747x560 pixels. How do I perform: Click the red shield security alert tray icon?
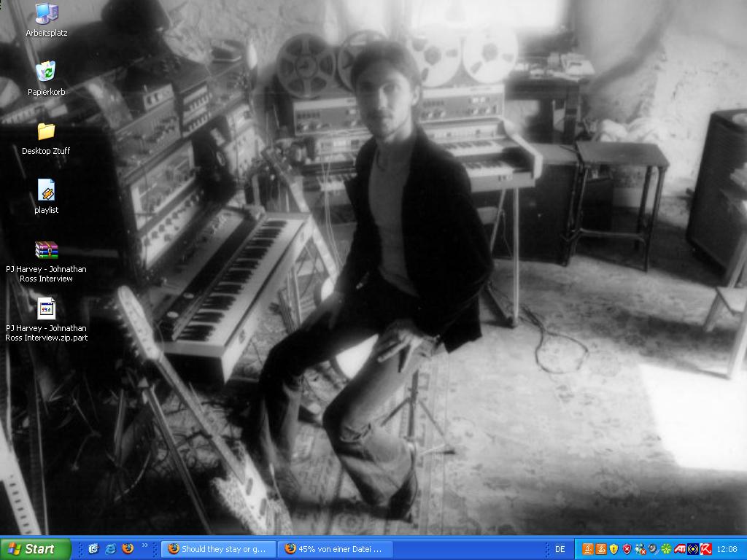click(x=627, y=549)
